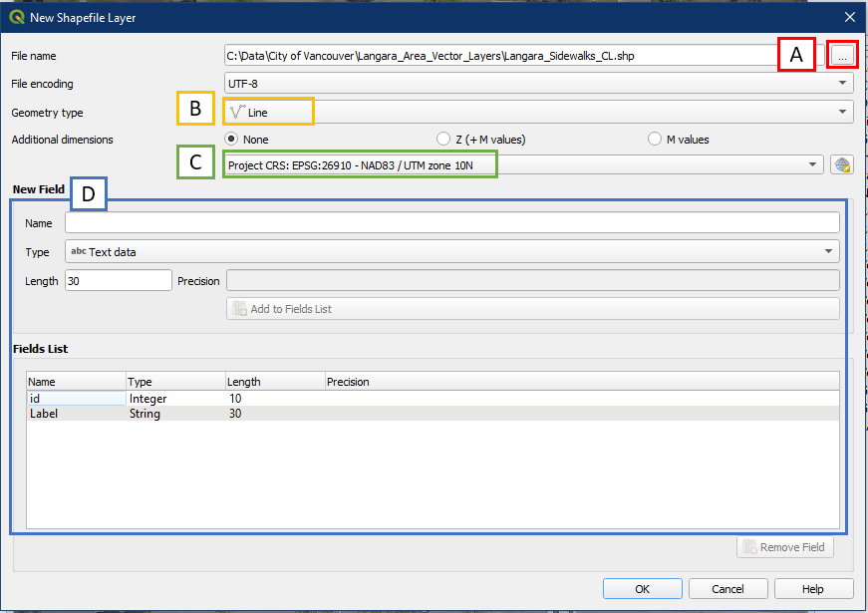Click the select CRS globe icon
This screenshot has height=613, width=868.
point(842,165)
